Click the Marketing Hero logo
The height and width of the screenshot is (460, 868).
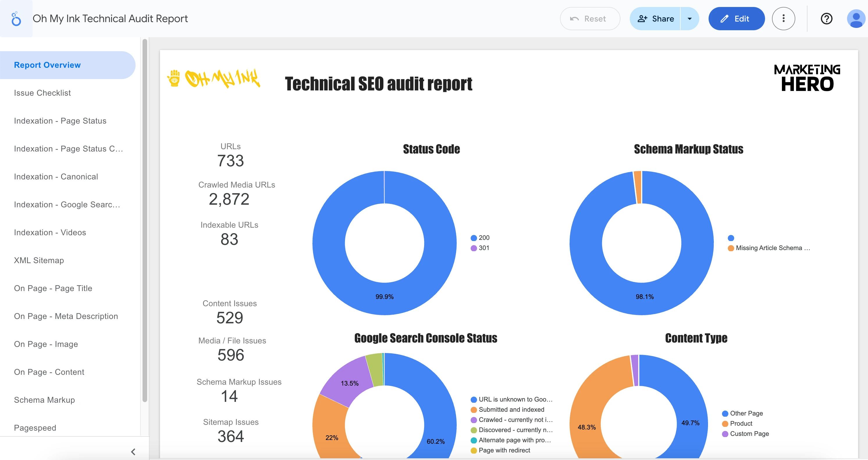807,78
